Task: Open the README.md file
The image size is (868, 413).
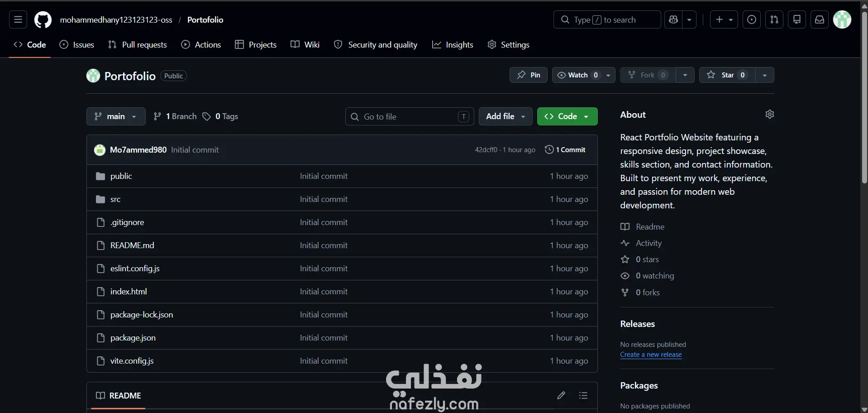Action: [132, 245]
